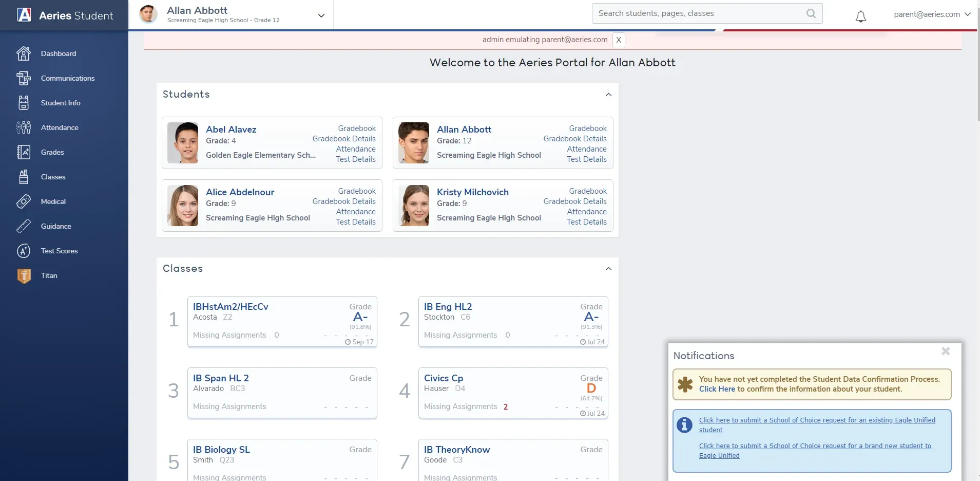
Task: Click Civics Cp missing assignments count 2
Action: pos(506,407)
